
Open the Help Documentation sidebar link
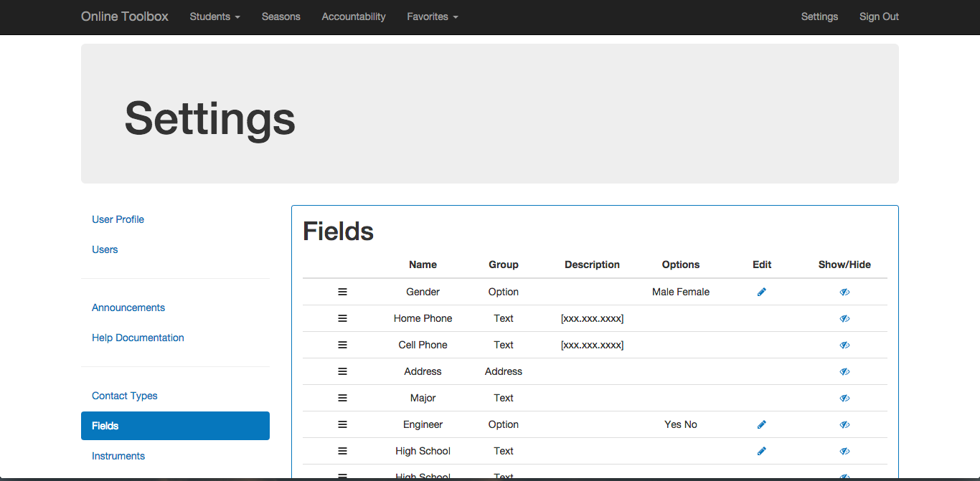tap(138, 338)
